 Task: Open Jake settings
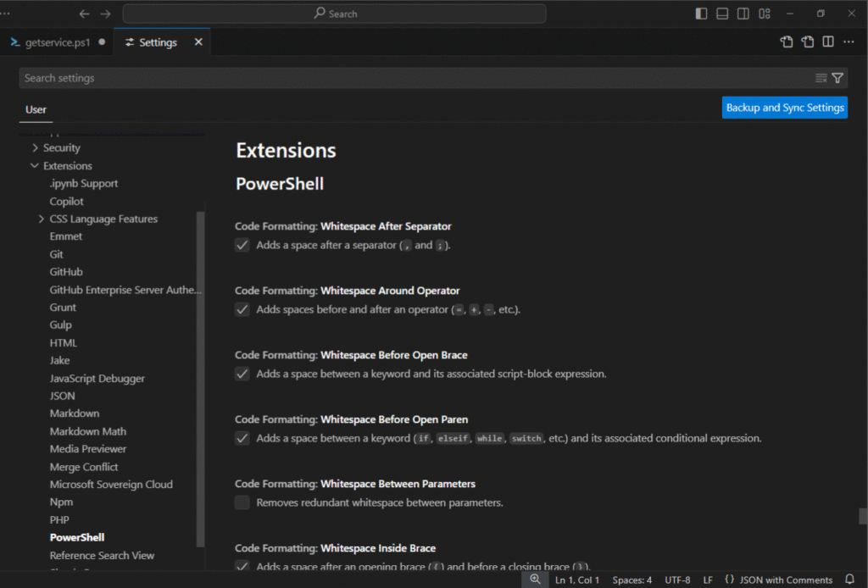pyautogui.click(x=60, y=360)
